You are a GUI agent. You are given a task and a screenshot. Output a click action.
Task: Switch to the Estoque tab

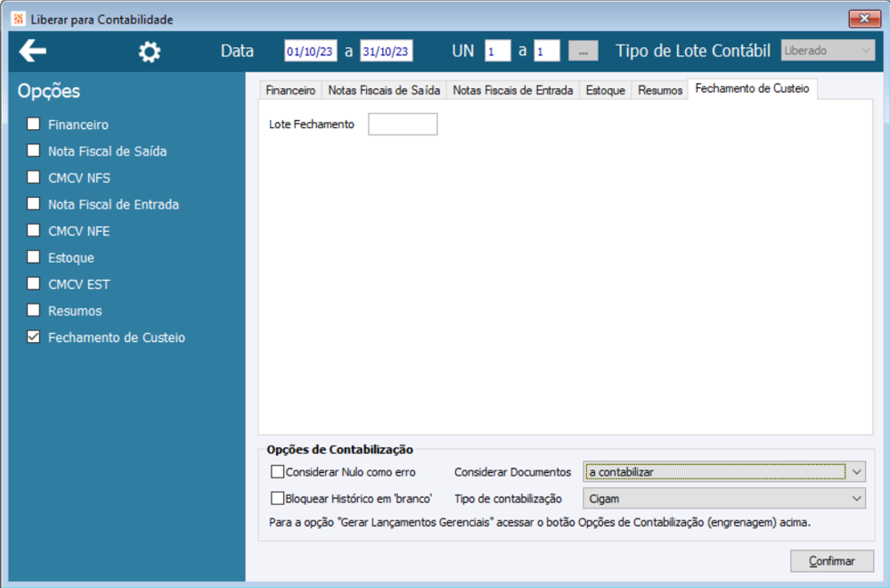pyautogui.click(x=605, y=90)
